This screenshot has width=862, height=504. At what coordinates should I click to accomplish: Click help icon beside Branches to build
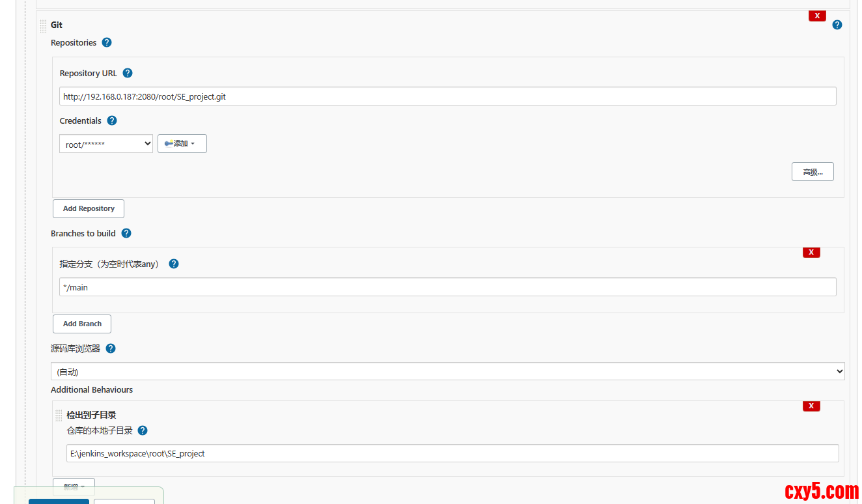click(x=126, y=233)
